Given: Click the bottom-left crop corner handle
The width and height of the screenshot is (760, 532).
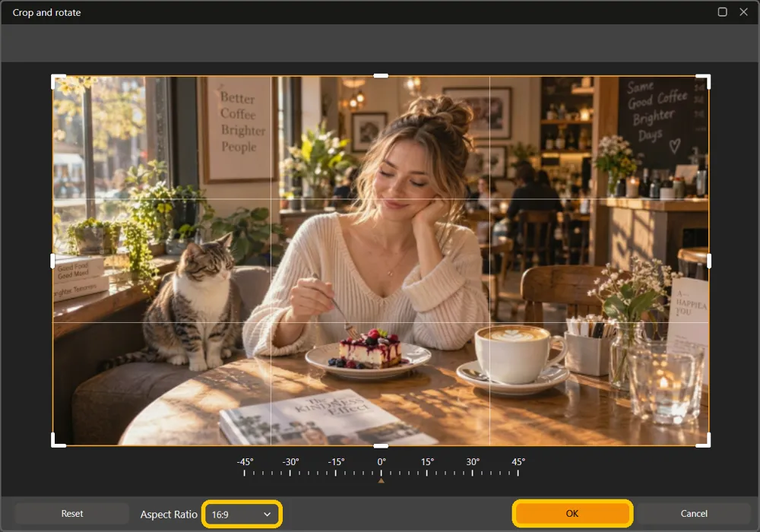Looking at the screenshot, I should (x=58, y=441).
